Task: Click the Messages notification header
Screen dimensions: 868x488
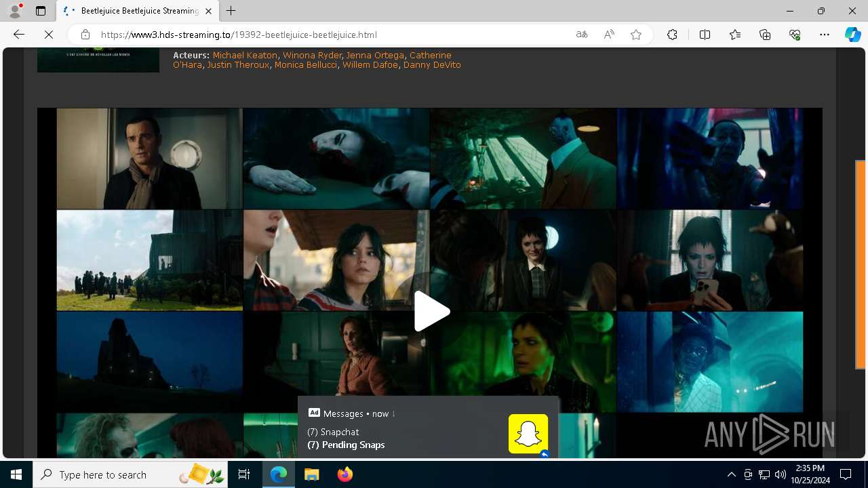Action: tap(351, 413)
